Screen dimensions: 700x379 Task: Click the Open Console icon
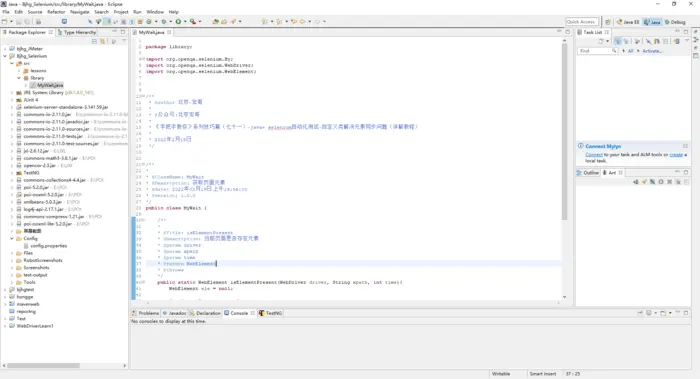point(663,313)
